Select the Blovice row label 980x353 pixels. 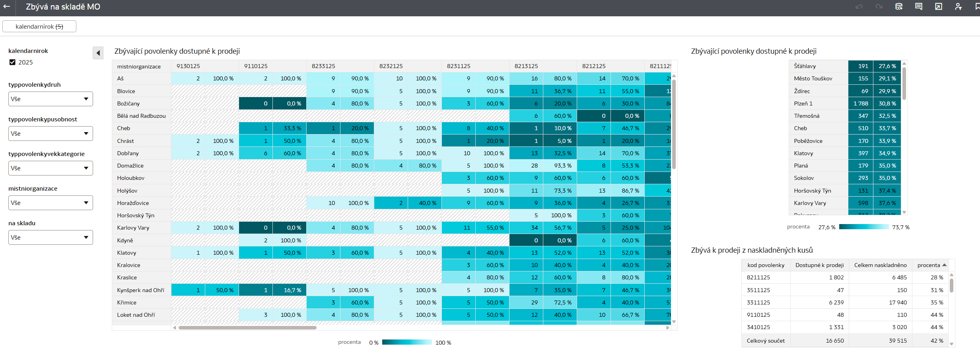point(142,91)
